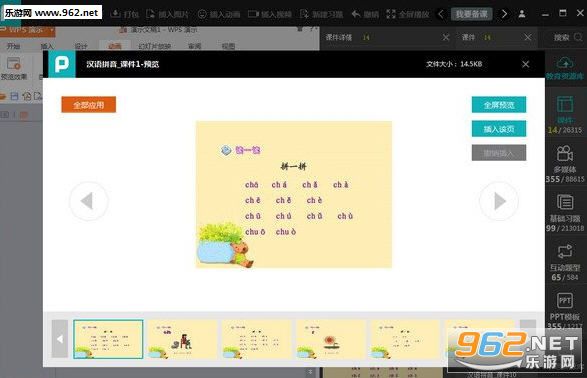587x378 pixels.
Task: Open the 开始 tab in WPS window
Action: [x=13, y=46]
